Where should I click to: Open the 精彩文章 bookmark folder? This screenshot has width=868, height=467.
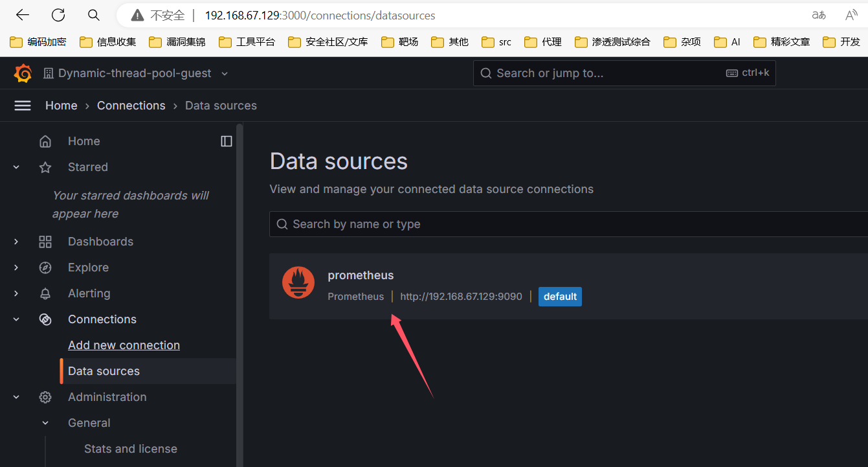782,42
